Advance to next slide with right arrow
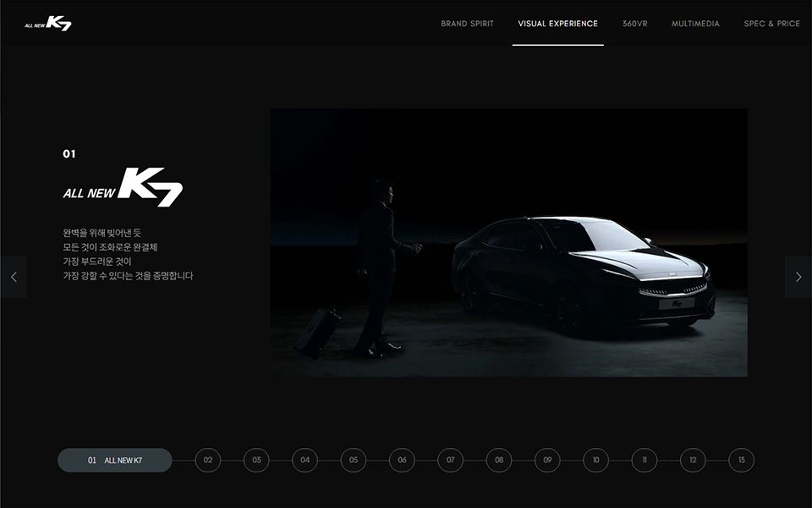The height and width of the screenshot is (508, 812). pyautogui.click(x=798, y=277)
